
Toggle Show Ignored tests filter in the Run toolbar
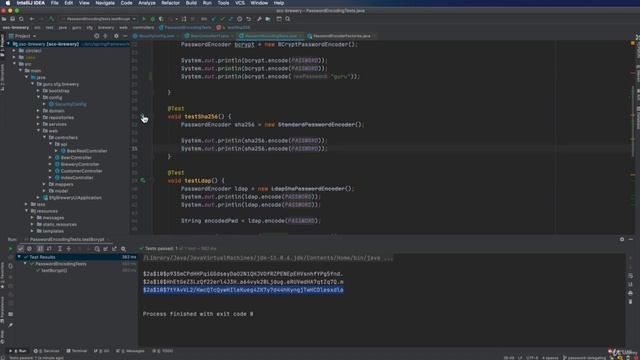click(29, 249)
